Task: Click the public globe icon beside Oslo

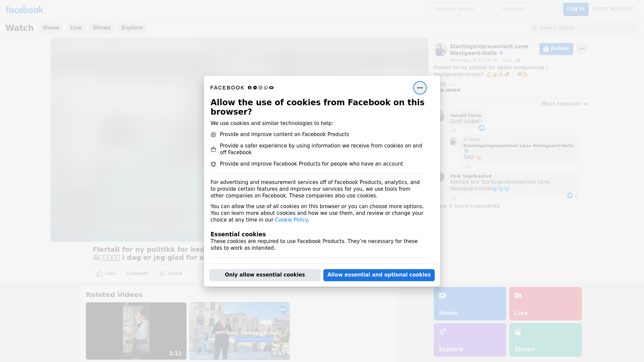Action: (518, 60)
